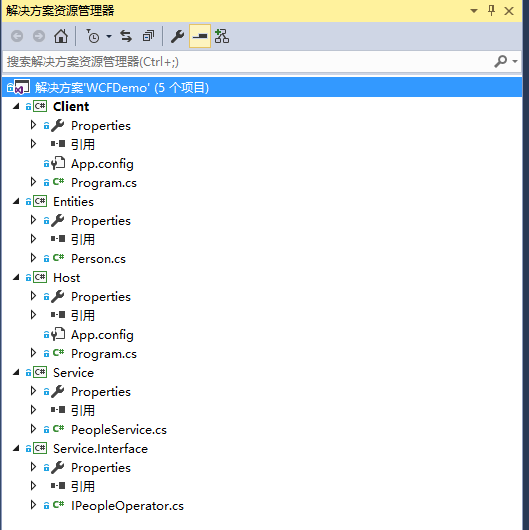This screenshot has height=530, width=529.
Task: Click PeopleService.cs C# file icon
Action: point(58,429)
